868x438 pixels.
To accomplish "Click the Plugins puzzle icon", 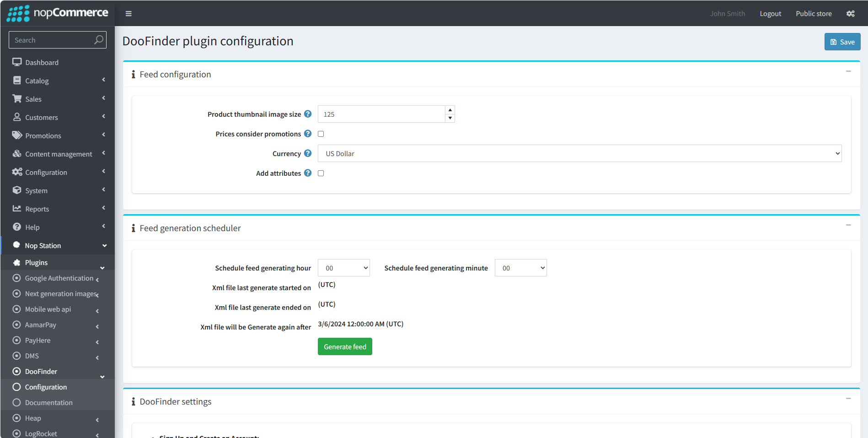I will [16, 262].
